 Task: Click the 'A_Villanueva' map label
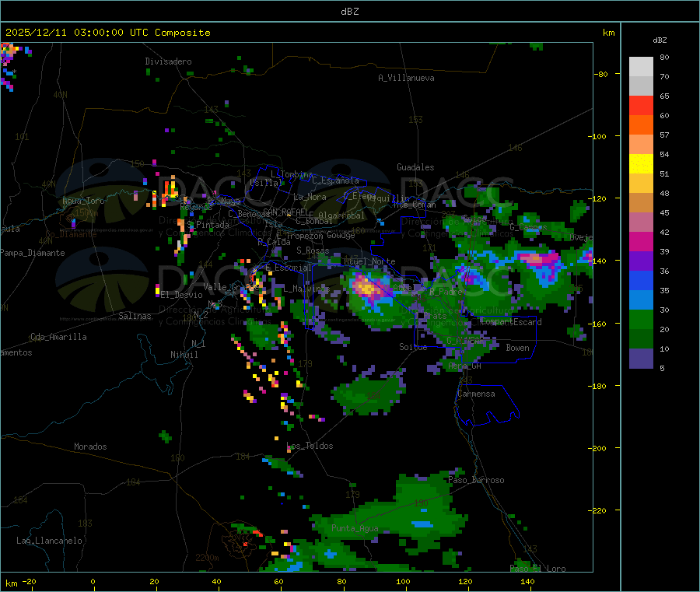click(406, 78)
